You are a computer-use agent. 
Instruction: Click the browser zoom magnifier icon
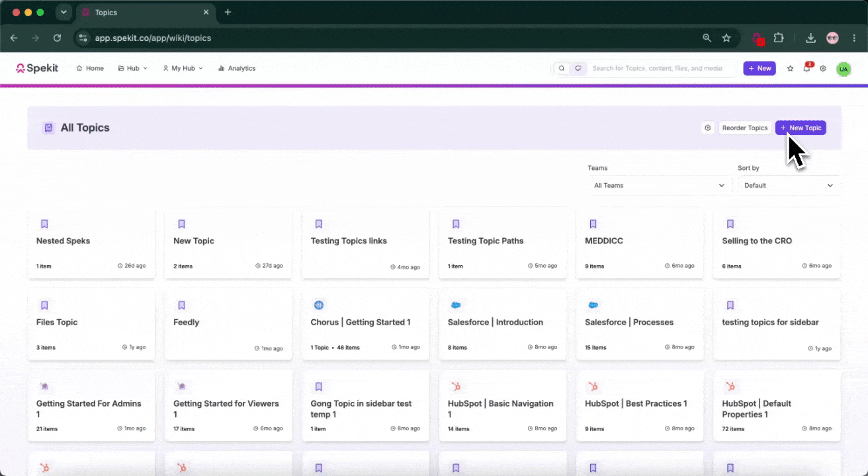pyautogui.click(x=707, y=38)
